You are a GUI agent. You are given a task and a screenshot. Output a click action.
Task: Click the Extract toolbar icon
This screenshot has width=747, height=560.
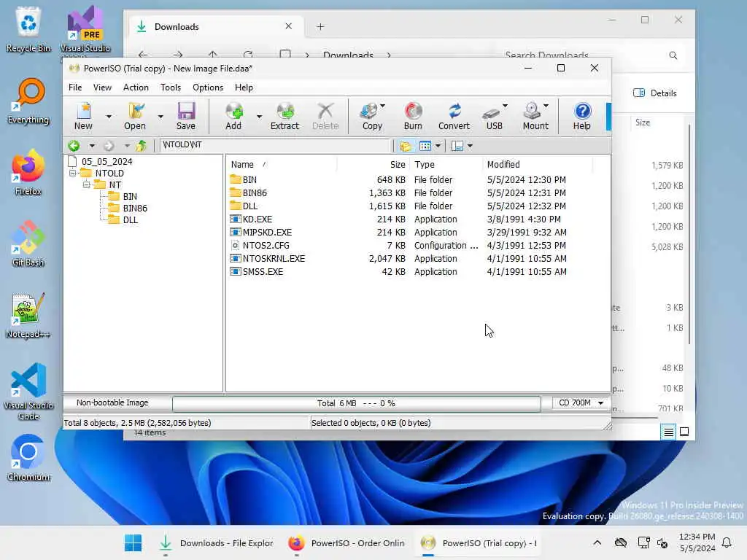[x=285, y=116]
